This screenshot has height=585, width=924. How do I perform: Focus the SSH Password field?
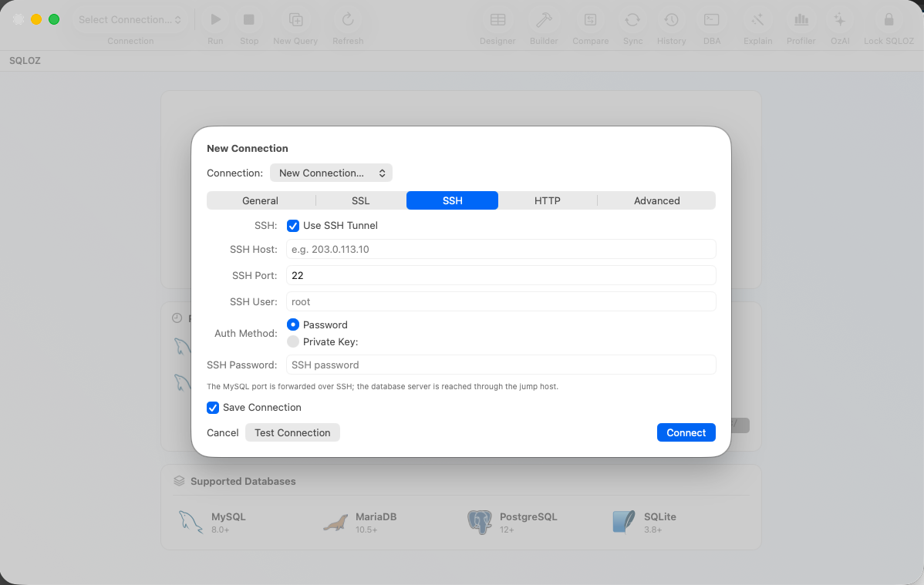coord(501,365)
